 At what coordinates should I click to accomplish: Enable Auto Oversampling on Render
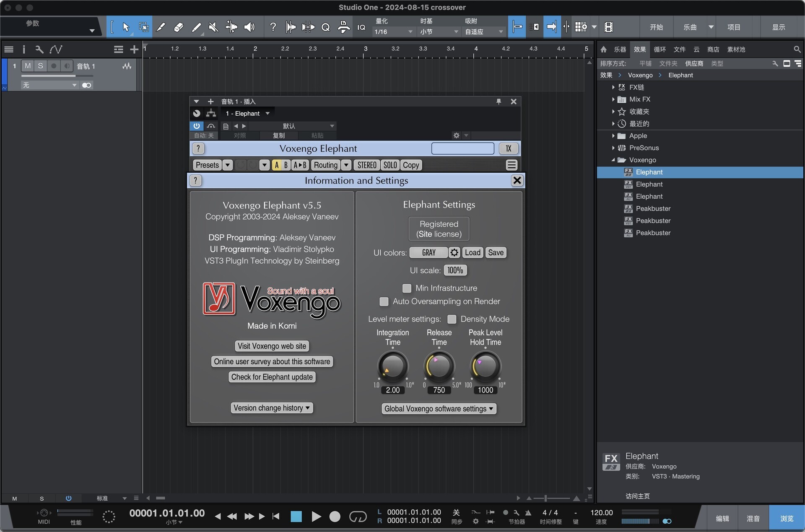click(384, 301)
